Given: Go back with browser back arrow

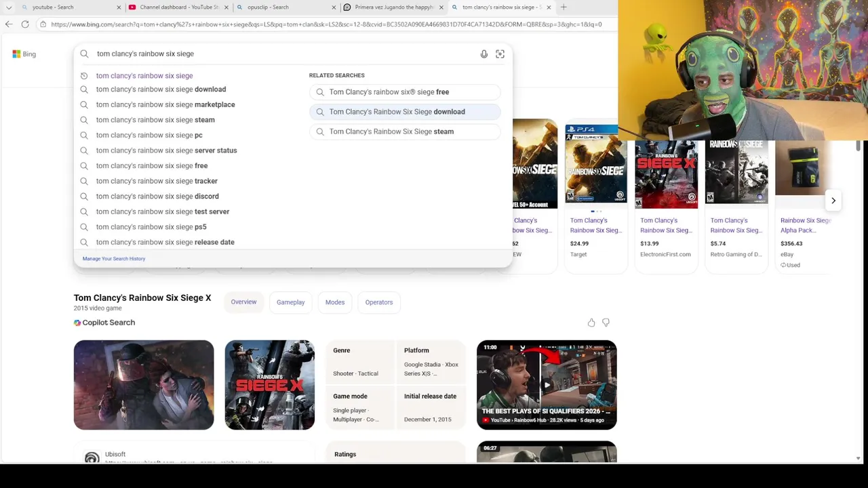Looking at the screenshot, I should click(x=8, y=24).
